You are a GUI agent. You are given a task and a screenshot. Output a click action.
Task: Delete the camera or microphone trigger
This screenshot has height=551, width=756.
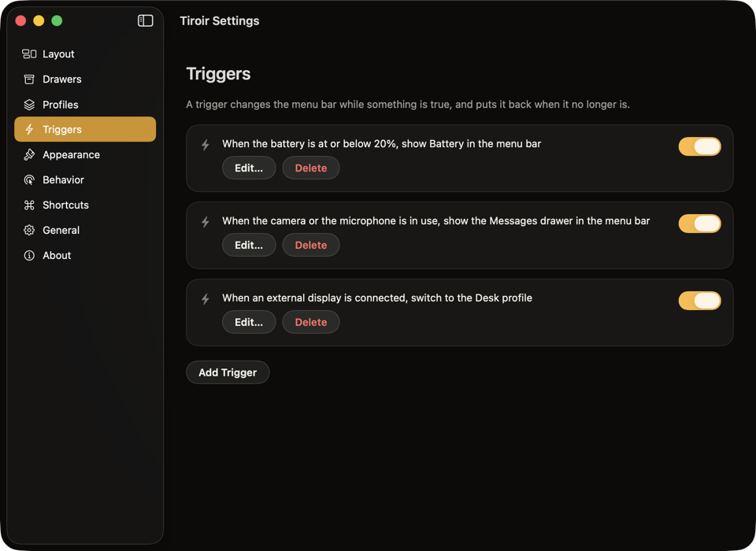click(311, 245)
